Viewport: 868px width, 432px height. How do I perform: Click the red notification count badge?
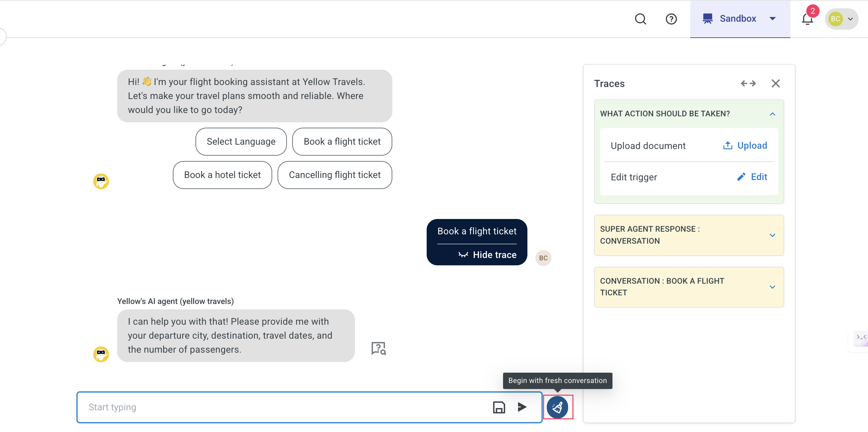tap(812, 11)
